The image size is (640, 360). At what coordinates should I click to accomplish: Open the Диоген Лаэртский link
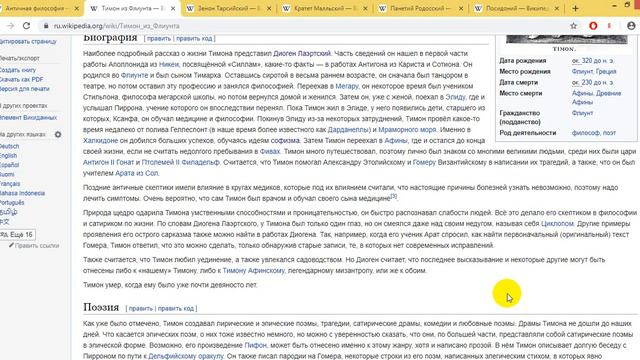pos(302,53)
